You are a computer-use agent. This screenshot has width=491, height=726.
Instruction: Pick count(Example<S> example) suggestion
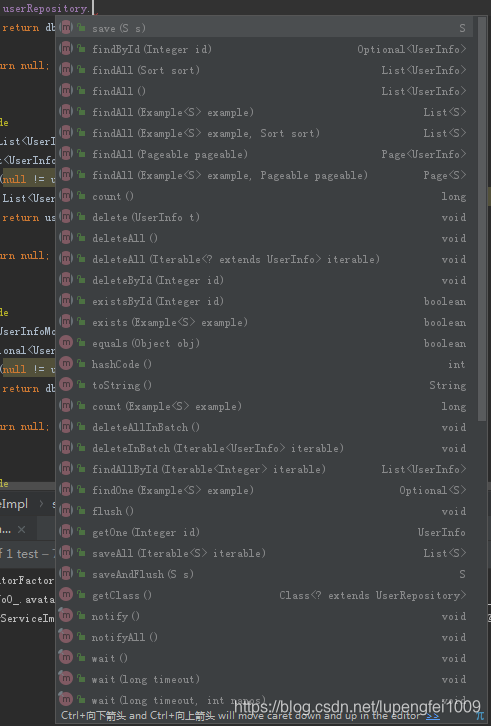pyautogui.click(x=264, y=406)
